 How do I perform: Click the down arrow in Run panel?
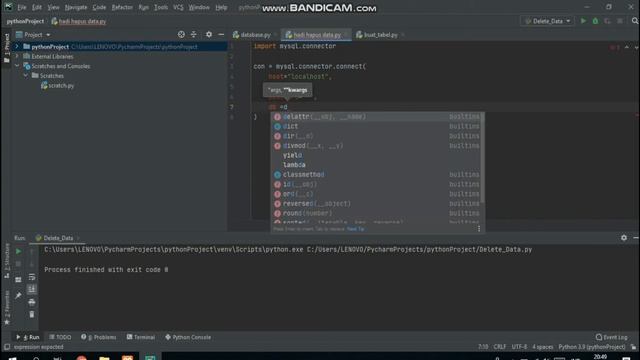tap(32, 264)
